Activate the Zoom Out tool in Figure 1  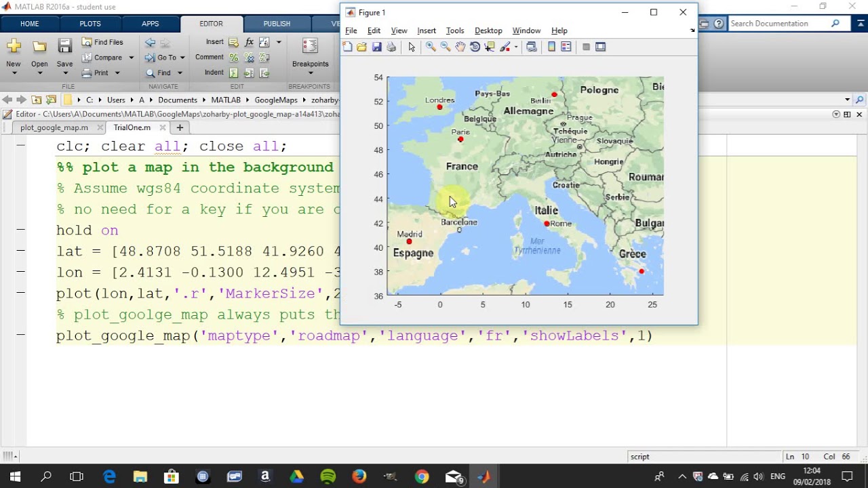pyautogui.click(x=446, y=47)
